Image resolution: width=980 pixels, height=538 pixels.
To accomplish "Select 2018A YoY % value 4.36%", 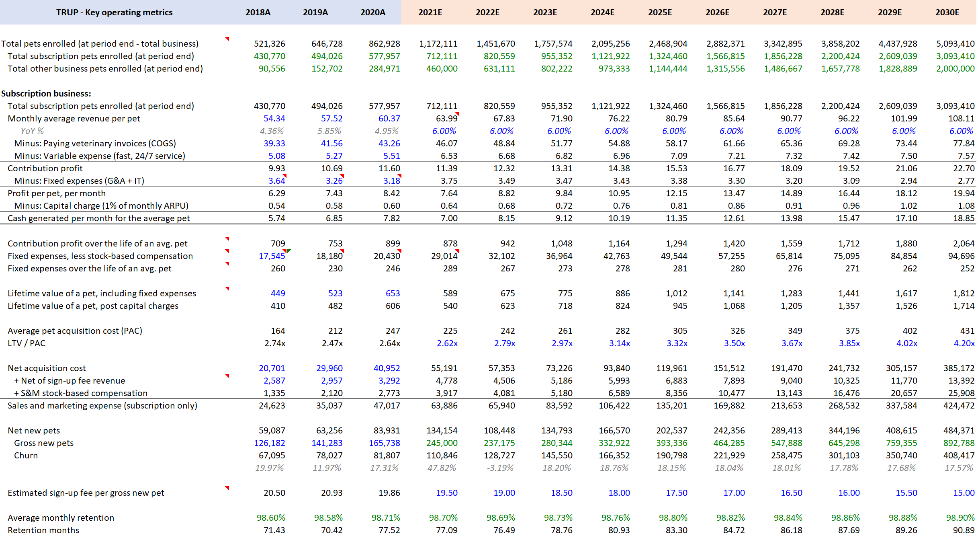I will pyautogui.click(x=272, y=131).
